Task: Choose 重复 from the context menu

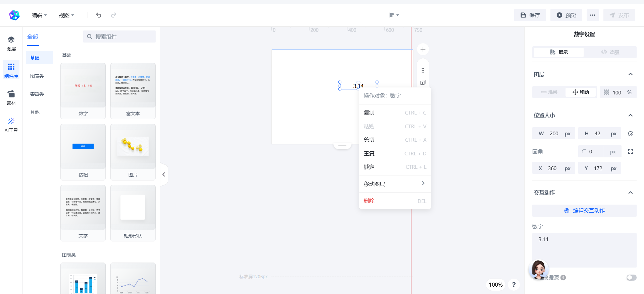Action: pos(395,154)
